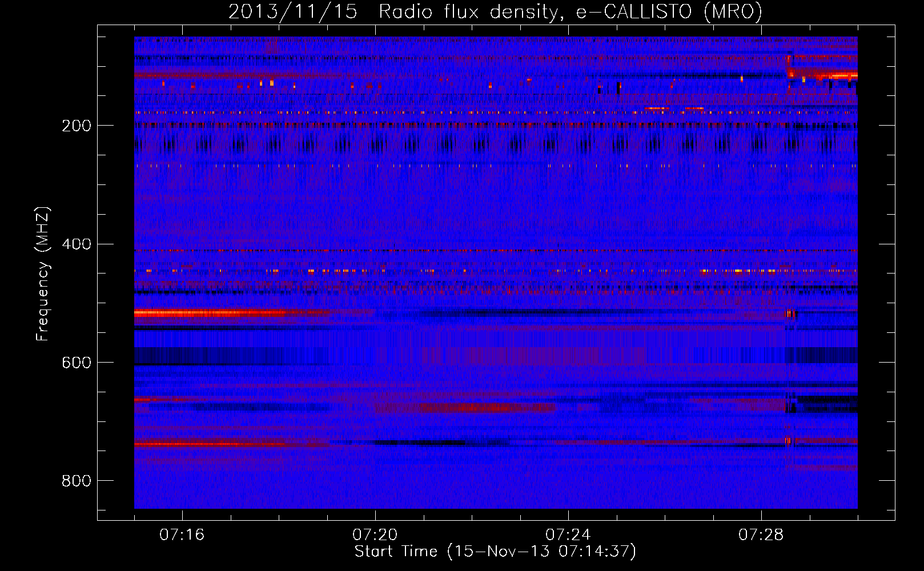The width and height of the screenshot is (924, 571).
Task: Click the 07:28 time tick label
Action: coord(761,535)
